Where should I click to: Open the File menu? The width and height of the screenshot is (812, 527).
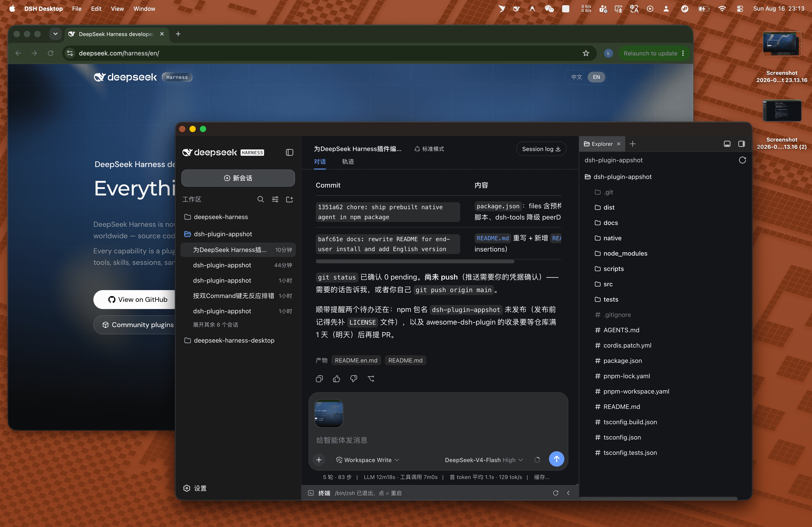pos(77,9)
